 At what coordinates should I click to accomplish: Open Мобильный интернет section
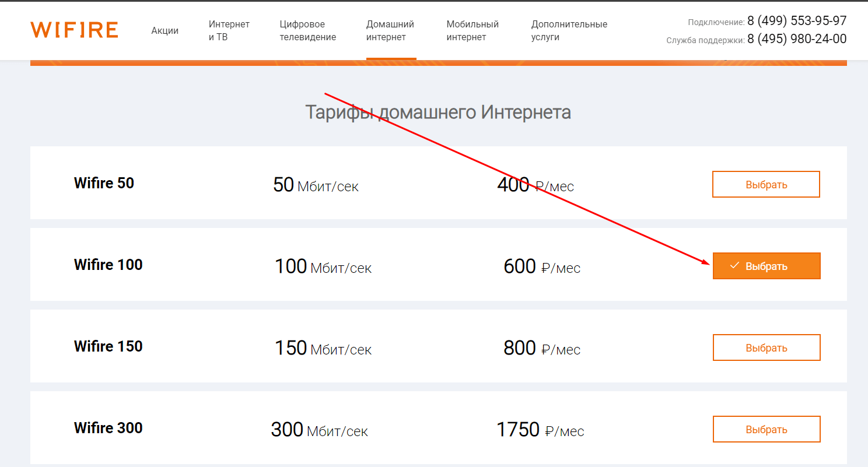click(473, 31)
